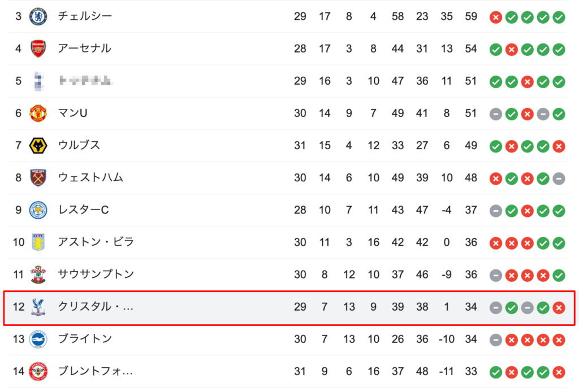The image size is (579, 392).
Task: Select the blurred fifth-place team row
Action: 288,81
